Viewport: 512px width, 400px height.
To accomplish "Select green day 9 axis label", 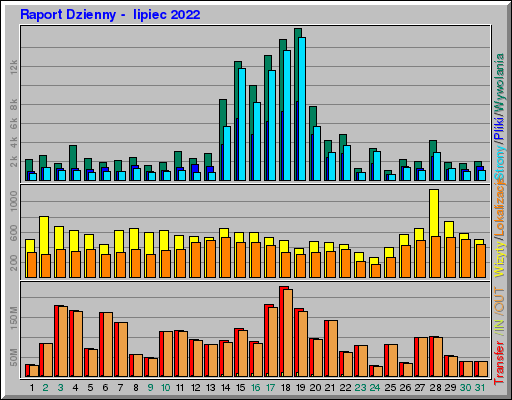I will [150, 388].
